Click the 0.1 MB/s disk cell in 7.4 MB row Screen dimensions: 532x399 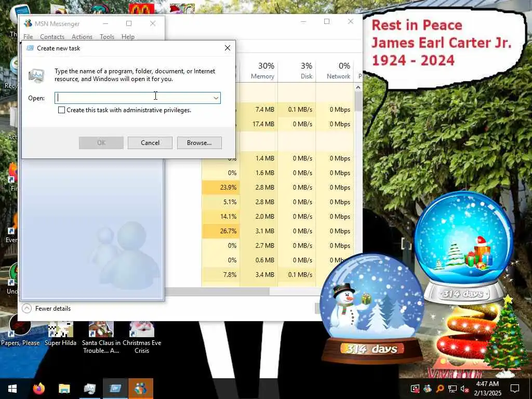click(x=297, y=110)
